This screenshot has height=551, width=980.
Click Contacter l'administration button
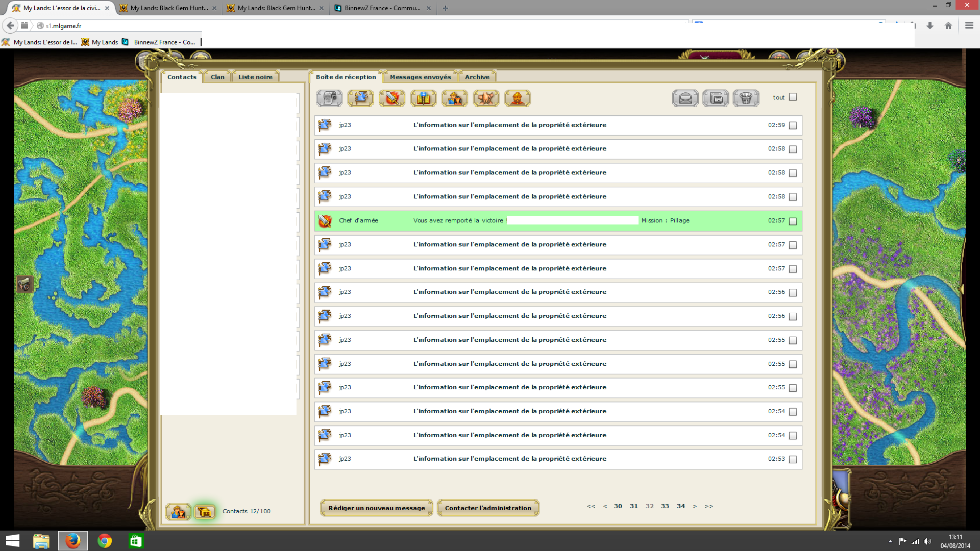[x=488, y=508]
